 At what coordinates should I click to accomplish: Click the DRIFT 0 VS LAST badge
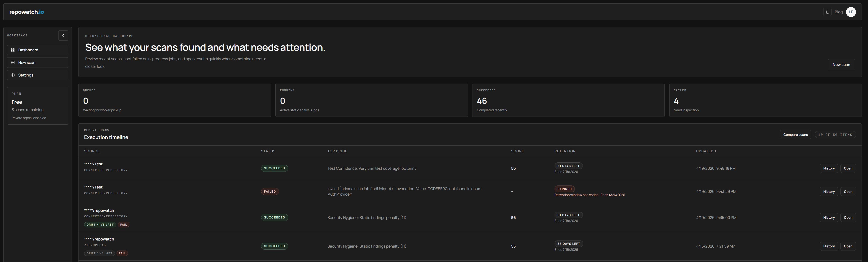click(99, 253)
